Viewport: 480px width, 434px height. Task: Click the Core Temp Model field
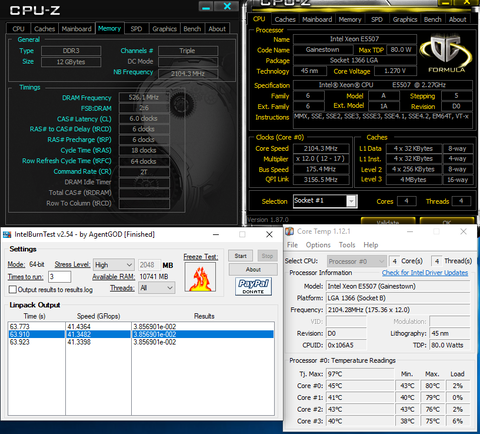click(398, 286)
